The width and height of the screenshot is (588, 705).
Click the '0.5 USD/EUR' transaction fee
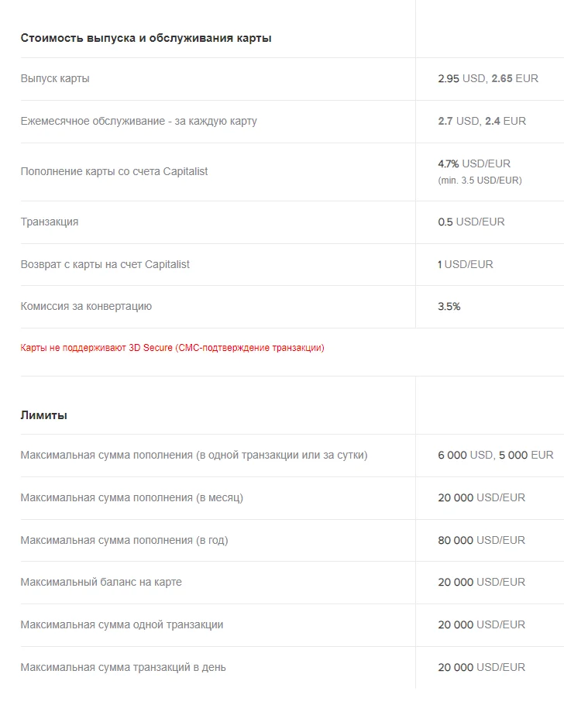tap(471, 222)
